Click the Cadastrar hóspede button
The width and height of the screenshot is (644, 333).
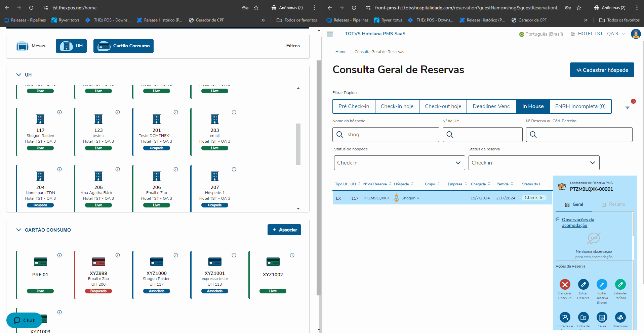pyautogui.click(x=602, y=70)
